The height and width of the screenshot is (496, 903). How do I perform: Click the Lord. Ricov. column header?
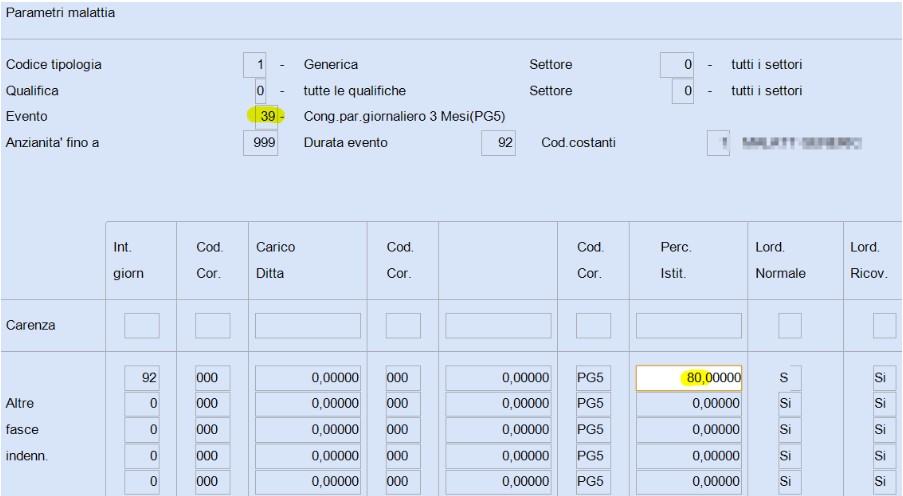[x=868, y=260]
